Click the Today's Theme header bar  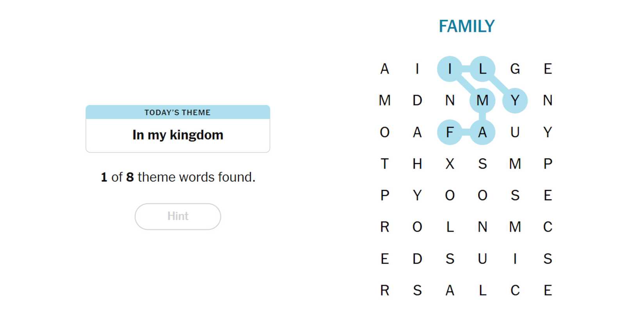[x=178, y=112]
